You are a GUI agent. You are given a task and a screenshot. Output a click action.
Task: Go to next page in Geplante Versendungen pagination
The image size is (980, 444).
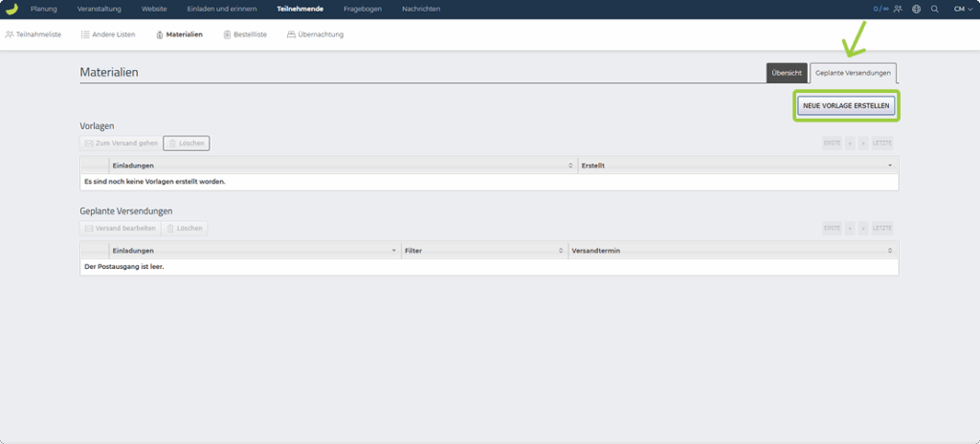tap(863, 229)
